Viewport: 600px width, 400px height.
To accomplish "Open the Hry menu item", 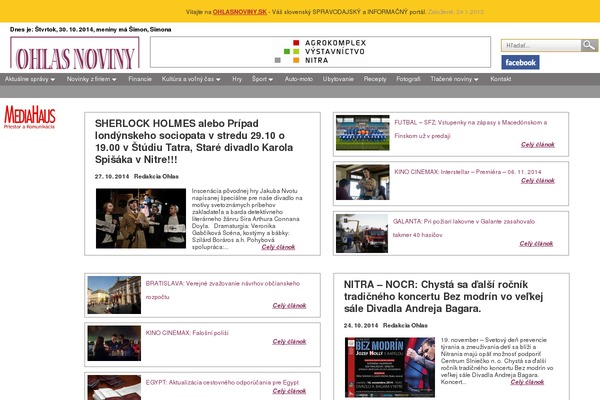I will point(237,79).
